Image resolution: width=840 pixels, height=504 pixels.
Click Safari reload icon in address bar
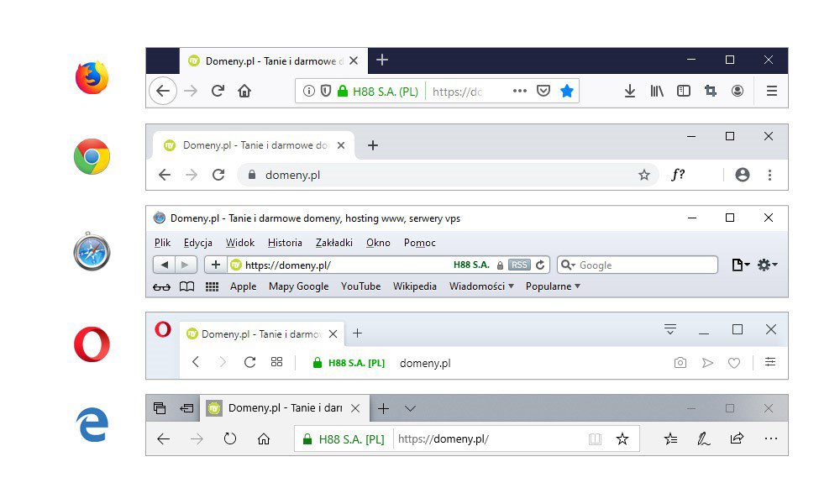540,265
